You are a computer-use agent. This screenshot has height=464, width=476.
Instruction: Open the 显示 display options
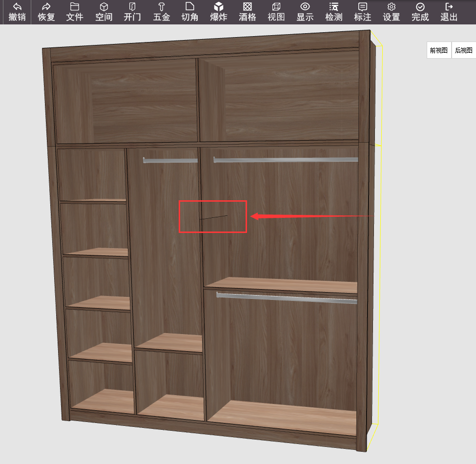coord(305,12)
